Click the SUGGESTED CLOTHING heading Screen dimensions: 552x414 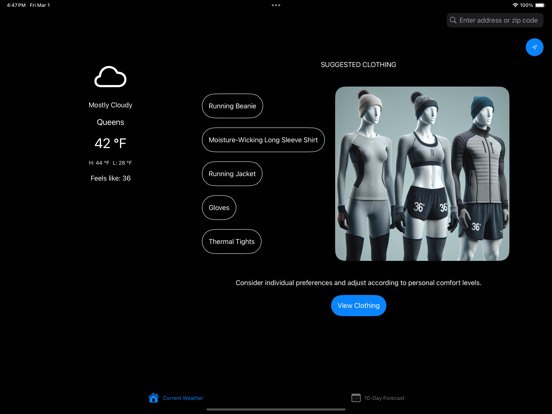click(358, 64)
